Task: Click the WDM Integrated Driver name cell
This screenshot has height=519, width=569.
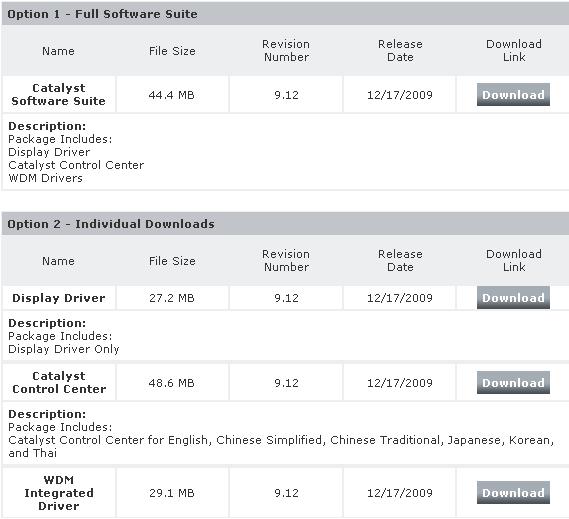Action: 58,493
